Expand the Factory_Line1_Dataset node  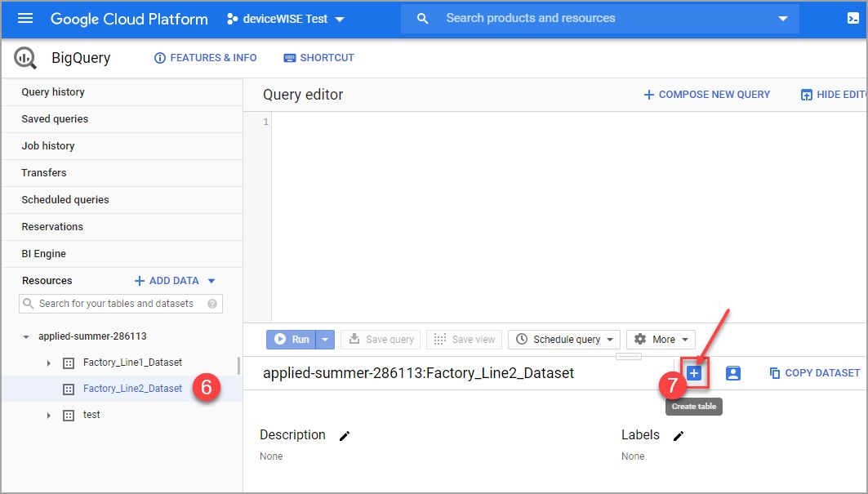(x=49, y=363)
